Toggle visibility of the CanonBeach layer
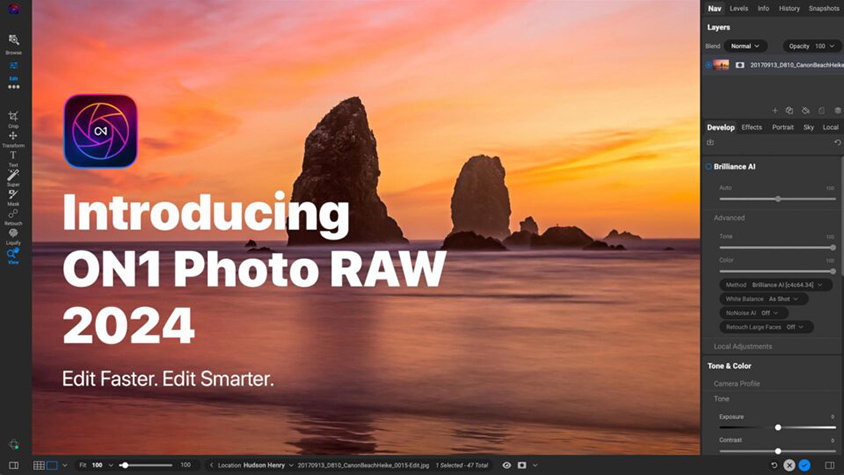This screenshot has height=475, width=844. pos(708,65)
